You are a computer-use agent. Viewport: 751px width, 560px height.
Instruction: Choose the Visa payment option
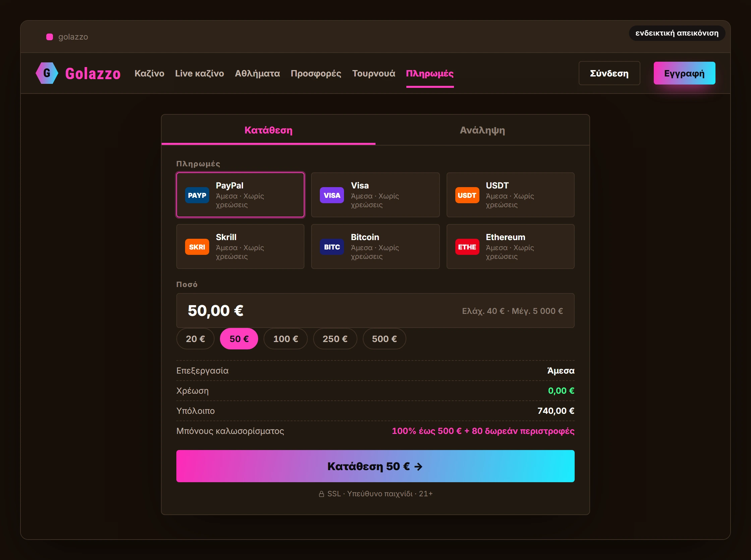coord(375,195)
